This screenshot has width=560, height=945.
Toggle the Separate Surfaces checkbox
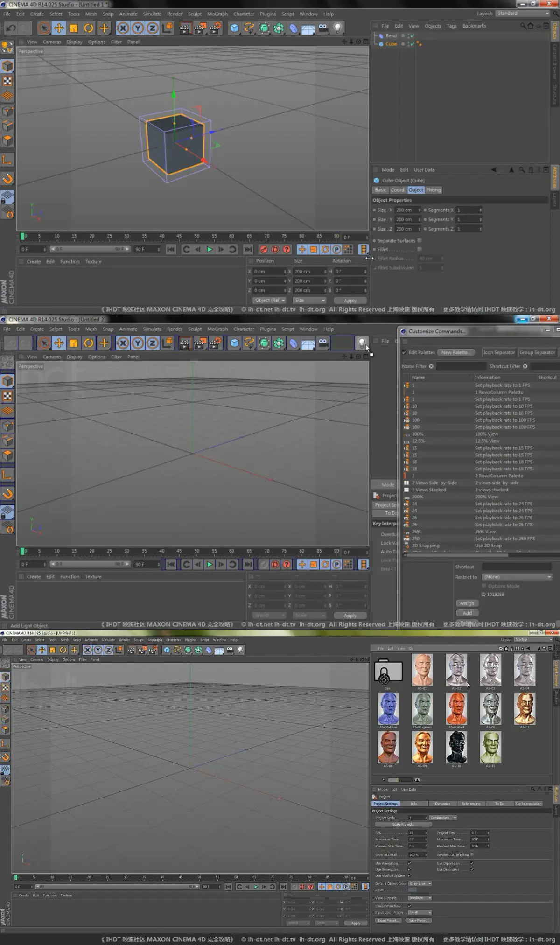(420, 241)
